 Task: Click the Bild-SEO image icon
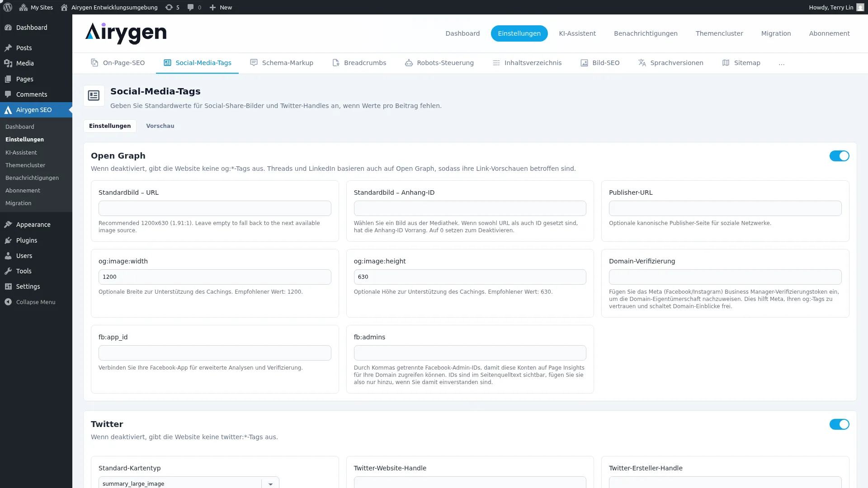(584, 63)
